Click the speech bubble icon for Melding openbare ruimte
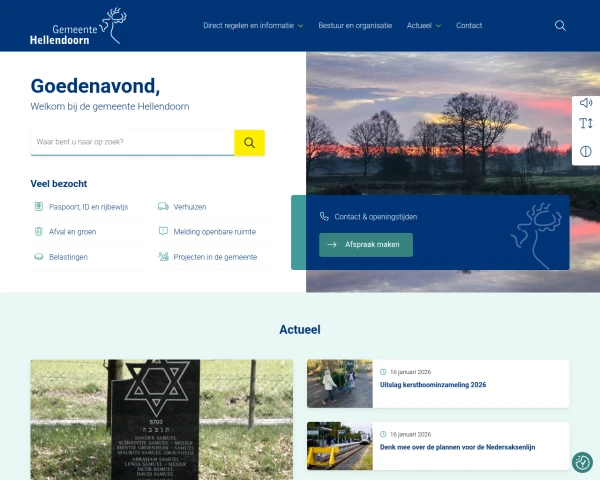 pos(163,231)
